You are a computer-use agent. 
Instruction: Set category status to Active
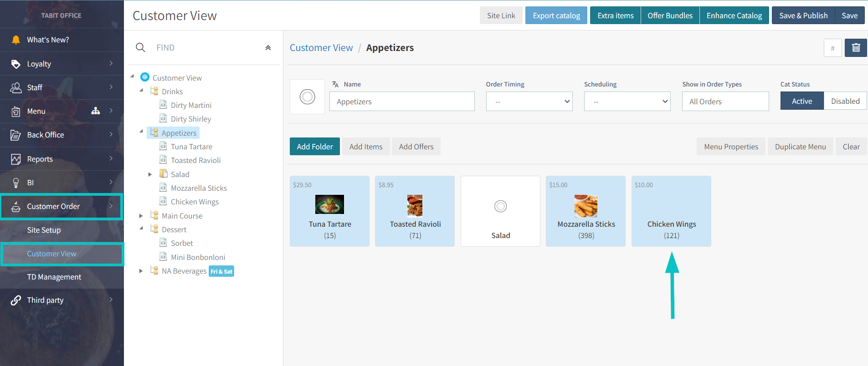tap(802, 101)
